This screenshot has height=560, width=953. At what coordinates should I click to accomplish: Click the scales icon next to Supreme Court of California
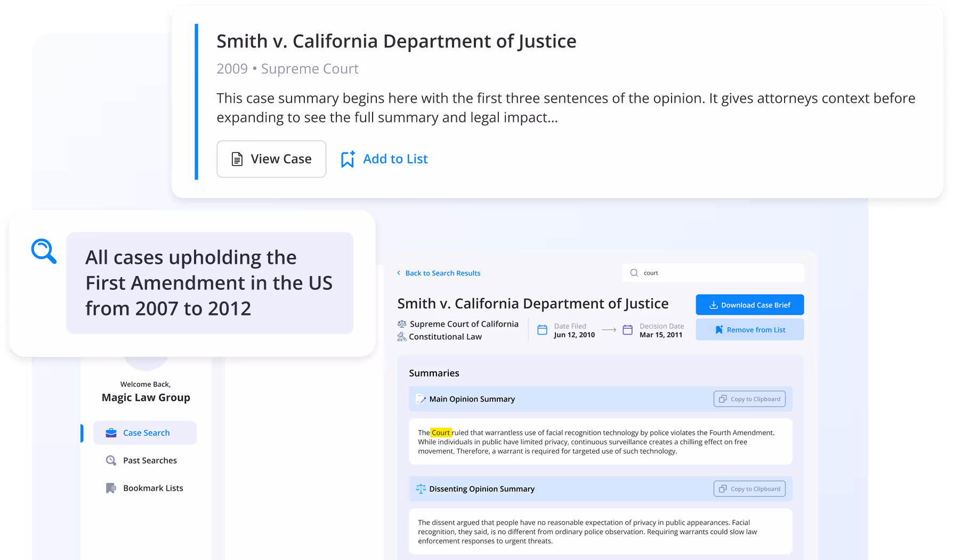(401, 323)
